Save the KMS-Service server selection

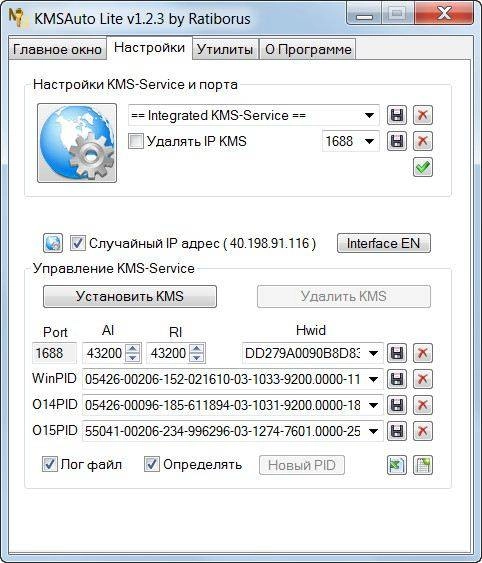pos(397,115)
